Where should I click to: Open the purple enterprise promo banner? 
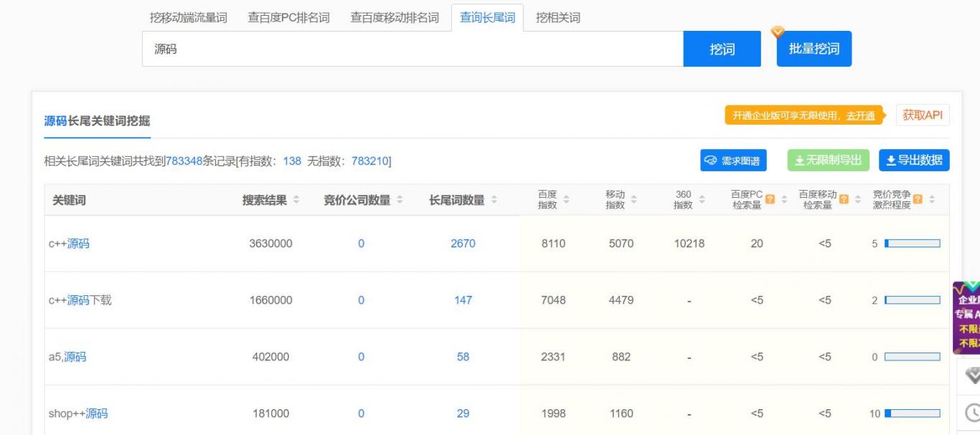pos(966,317)
